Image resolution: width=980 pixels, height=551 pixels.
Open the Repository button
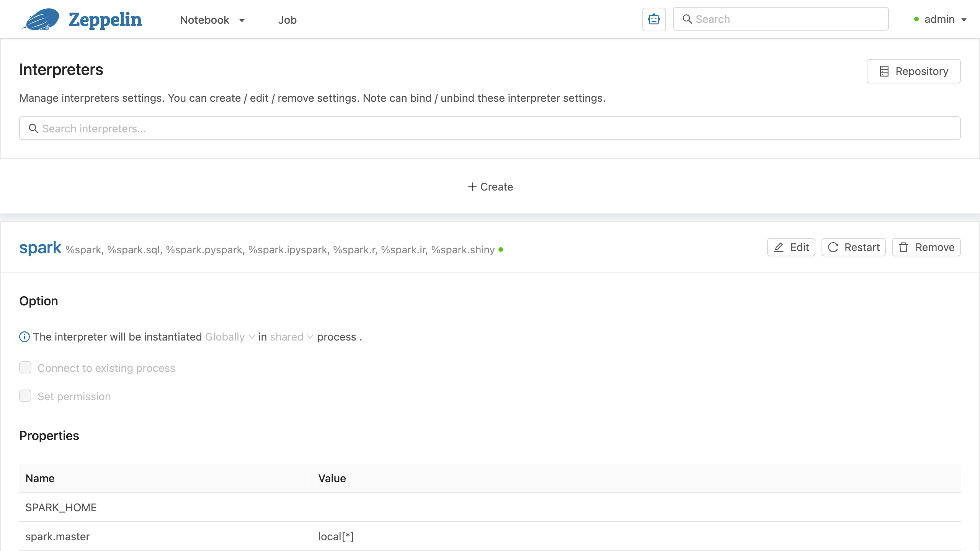pos(913,71)
